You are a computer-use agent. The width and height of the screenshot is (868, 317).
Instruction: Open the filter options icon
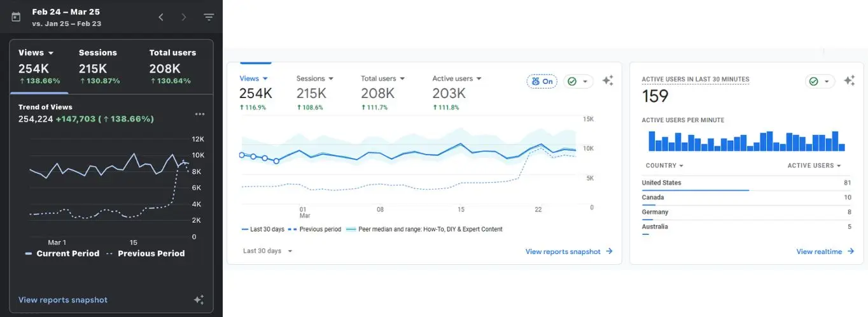(209, 17)
